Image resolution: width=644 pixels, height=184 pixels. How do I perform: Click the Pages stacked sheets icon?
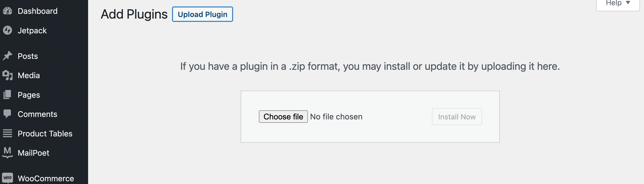tap(7, 95)
